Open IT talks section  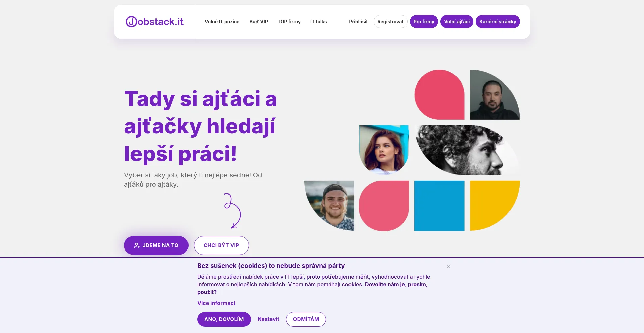(318, 22)
